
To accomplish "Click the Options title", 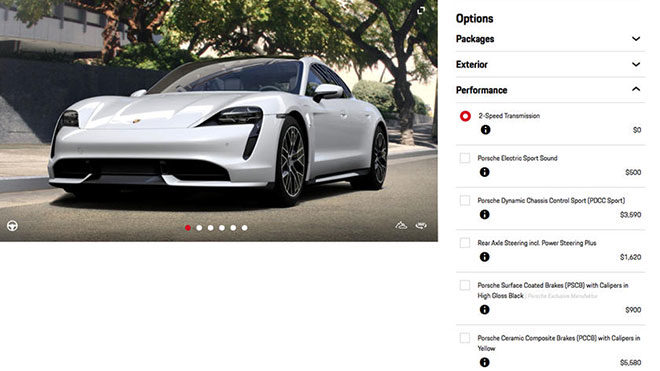I will [474, 19].
